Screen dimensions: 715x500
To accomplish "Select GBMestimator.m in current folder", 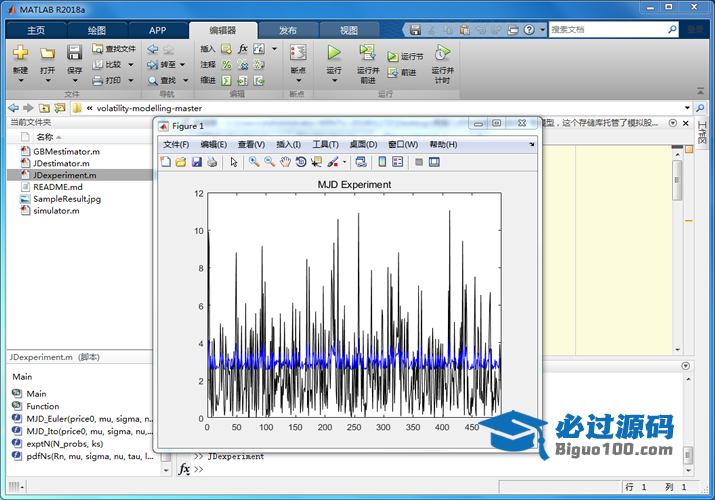I will point(67,151).
